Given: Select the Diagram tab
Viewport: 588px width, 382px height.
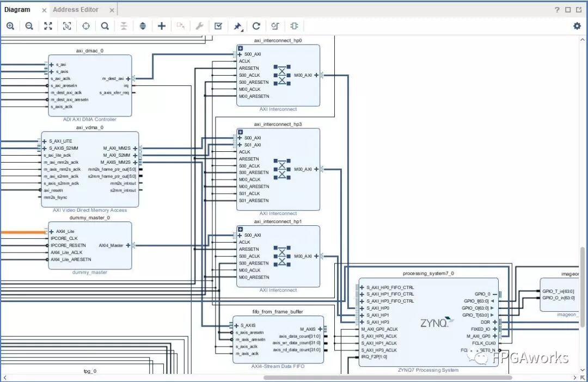Looking at the screenshot, I should click(17, 9).
